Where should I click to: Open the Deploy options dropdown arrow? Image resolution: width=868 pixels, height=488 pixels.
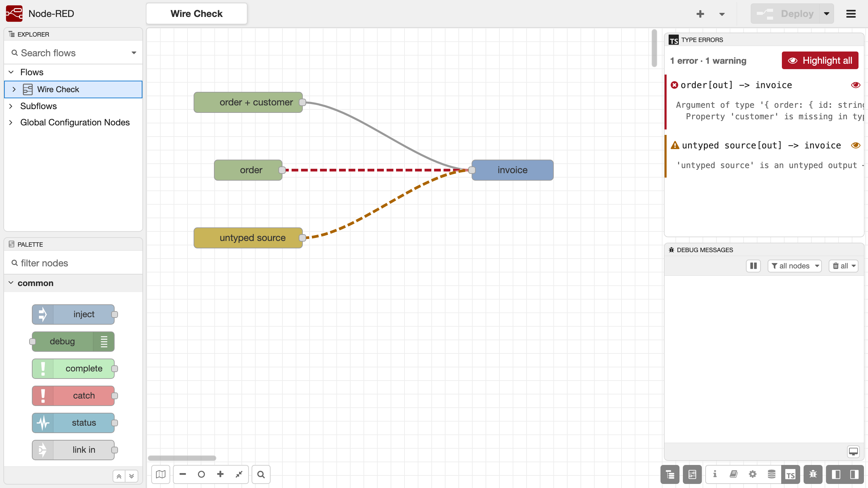[827, 14]
